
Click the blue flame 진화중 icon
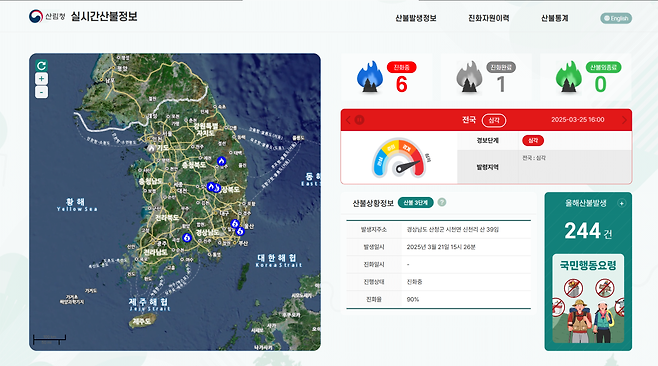coord(370,76)
